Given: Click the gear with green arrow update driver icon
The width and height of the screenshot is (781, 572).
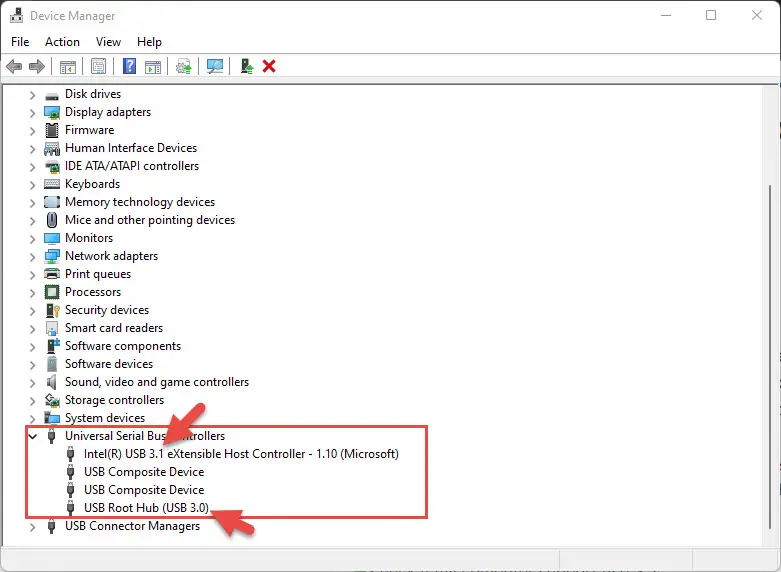Looking at the screenshot, I should pyautogui.click(x=183, y=66).
